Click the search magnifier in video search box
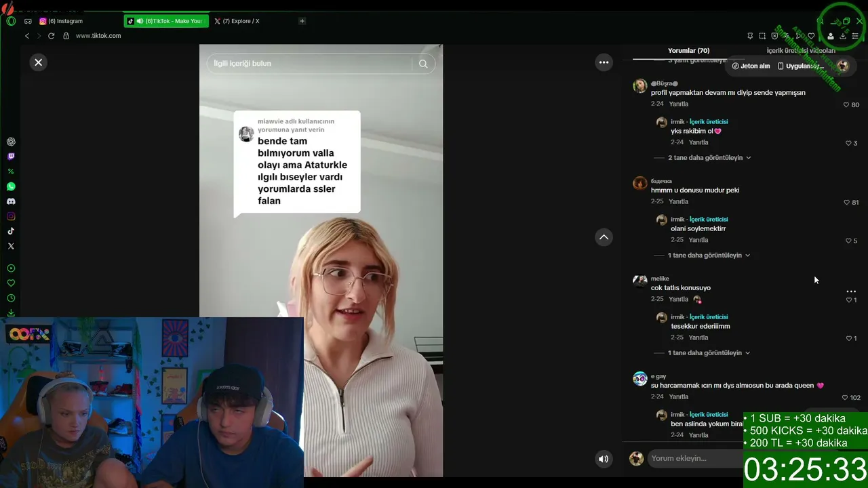This screenshot has height=488, width=868. (x=423, y=64)
